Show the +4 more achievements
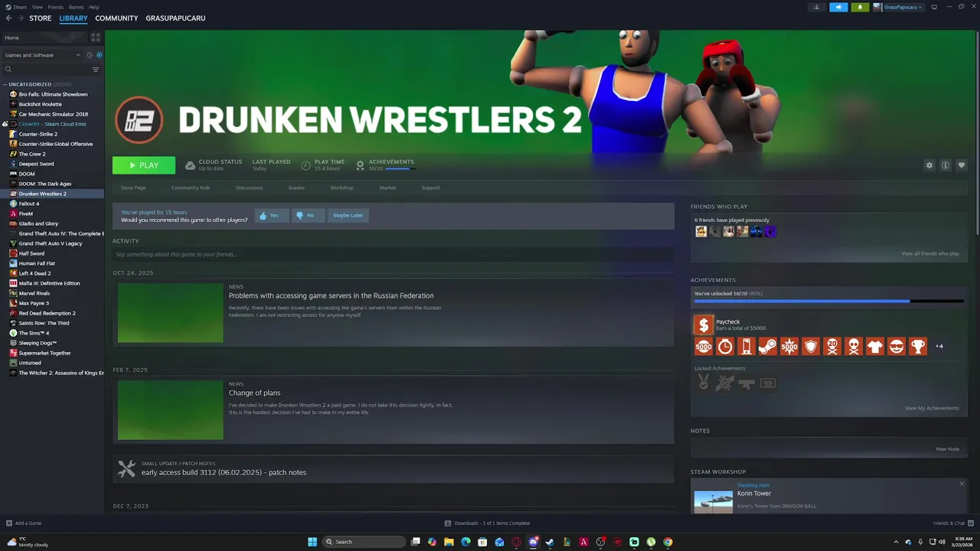980x551 pixels. tap(939, 346)
